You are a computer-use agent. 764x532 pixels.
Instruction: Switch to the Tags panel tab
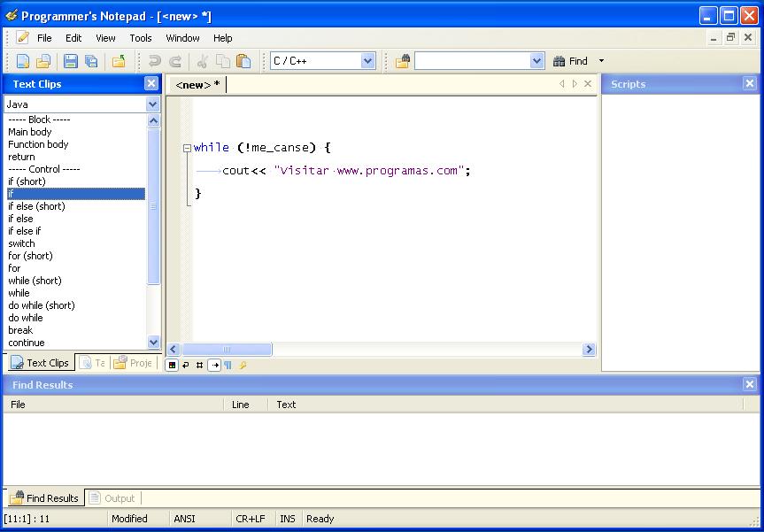[x=93, y=362]
